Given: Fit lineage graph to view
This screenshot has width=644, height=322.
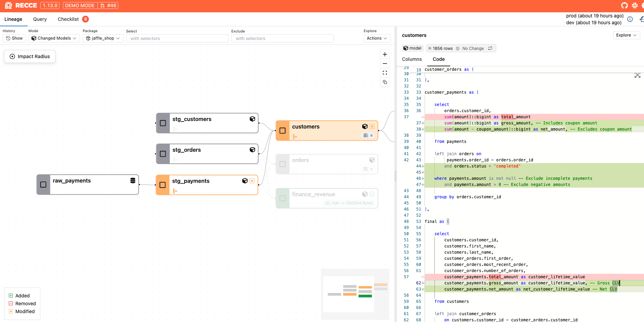Looking at the screenshot, I should click(x=385, y=73).
